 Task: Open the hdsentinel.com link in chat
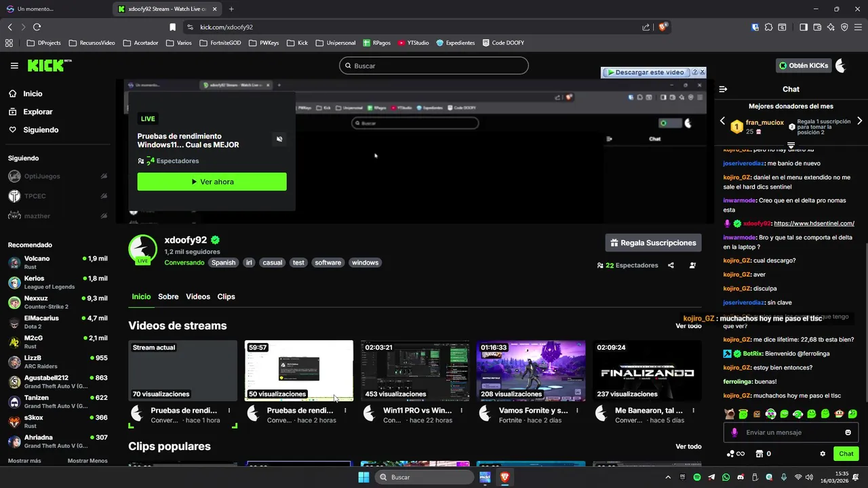(814, 224)
